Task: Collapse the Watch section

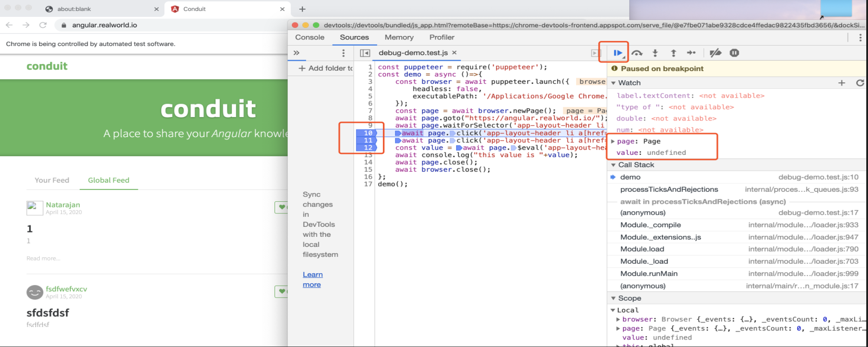Action: tap(613, 83)
